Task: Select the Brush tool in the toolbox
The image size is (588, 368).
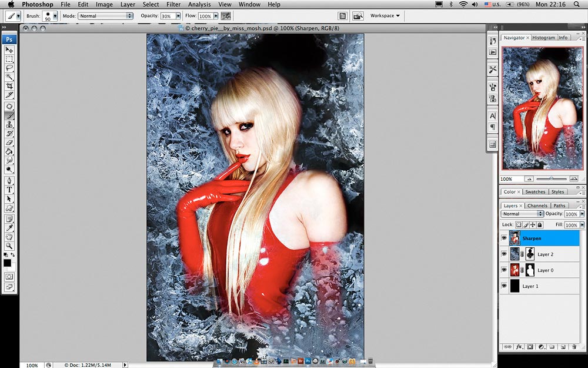Action: pyautogui.click(x=9, y=115)
